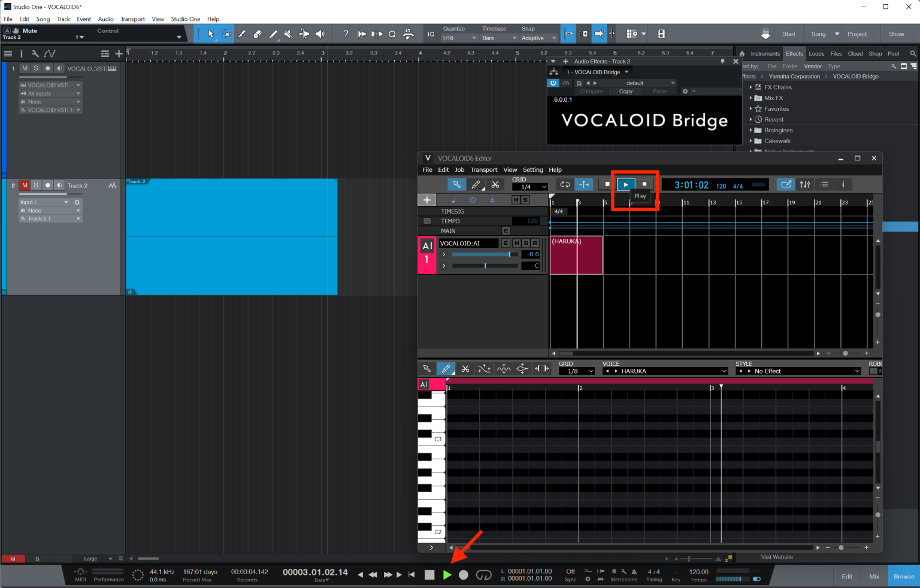Switch to the Loops tab in the browser
920x588 pixels.
(816, 53)
